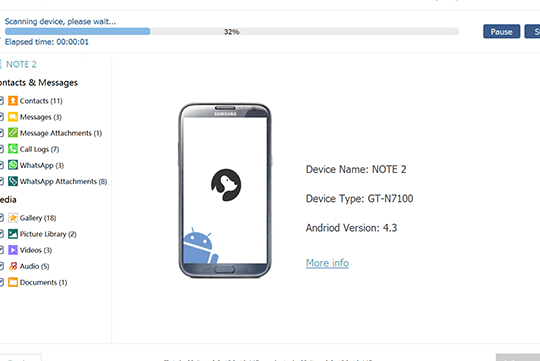This screenshot has height=361, width=540.
Task: Toggle the Contacts (11) checkbox
Action: 1,101
